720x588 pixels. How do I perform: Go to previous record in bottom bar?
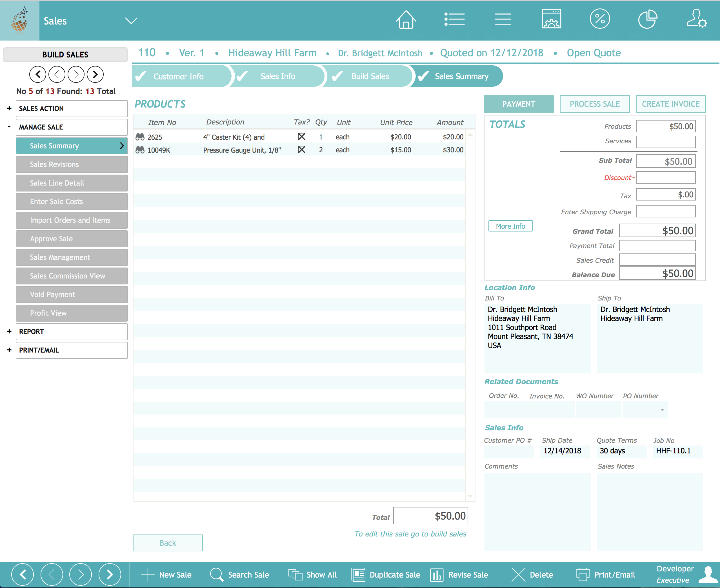[52, 574]
